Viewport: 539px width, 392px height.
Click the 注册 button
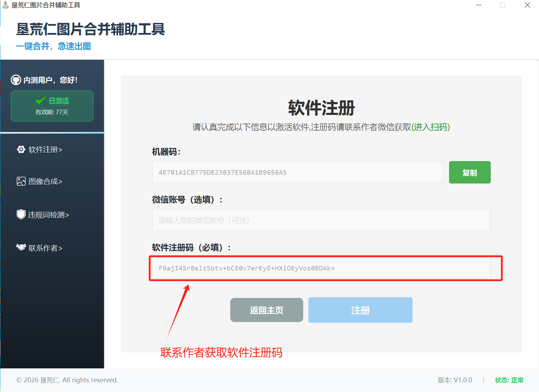(x=360, y=310)
